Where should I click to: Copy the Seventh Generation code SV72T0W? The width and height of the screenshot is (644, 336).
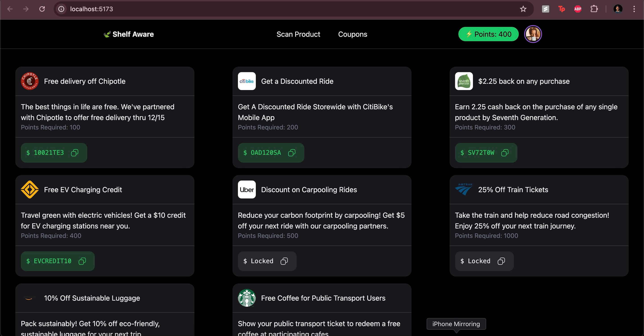click(505, 153)
